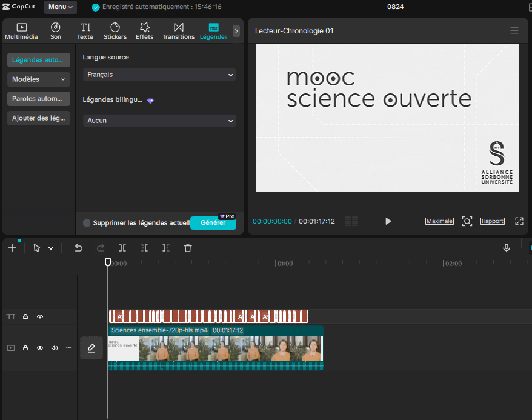The height and width of the screenshot is (420, 532).
Task: Click the focus zoom preview icon
Action: pos(467,221)
